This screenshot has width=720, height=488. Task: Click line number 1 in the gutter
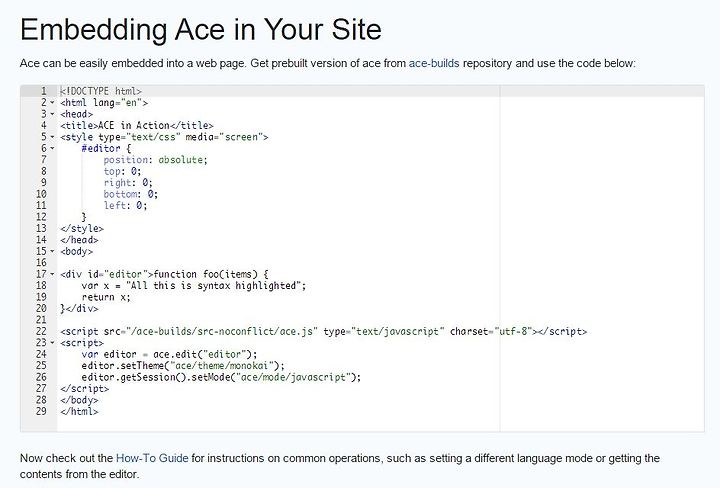44,91
